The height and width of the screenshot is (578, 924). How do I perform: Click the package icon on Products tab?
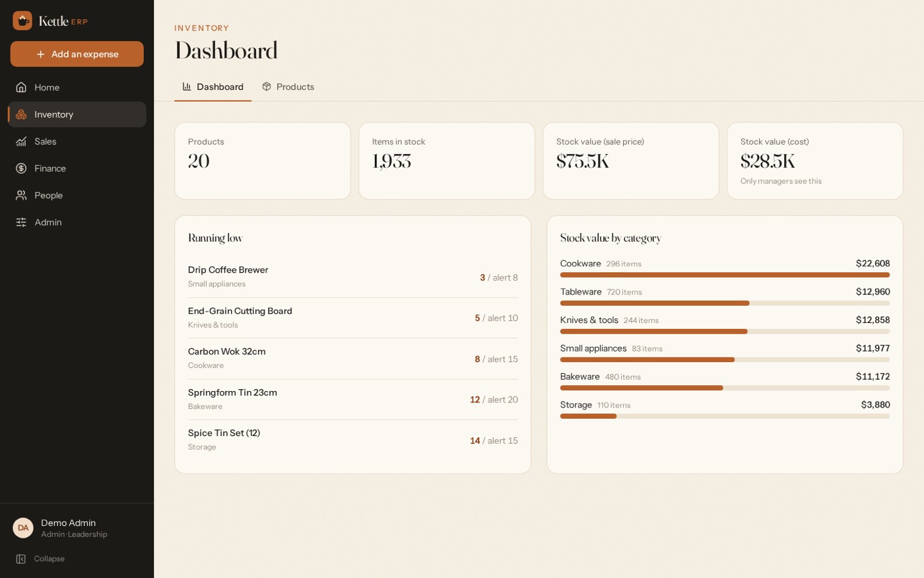[267, 87]
